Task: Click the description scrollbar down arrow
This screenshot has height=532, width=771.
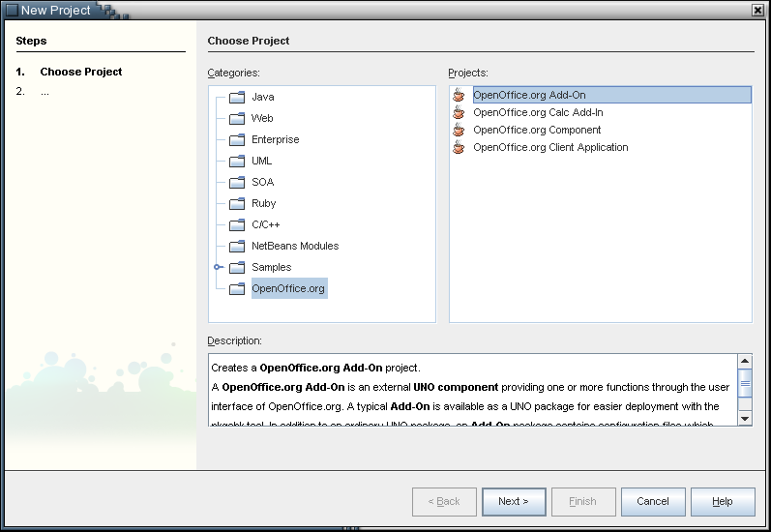Action: pos(745,419)
